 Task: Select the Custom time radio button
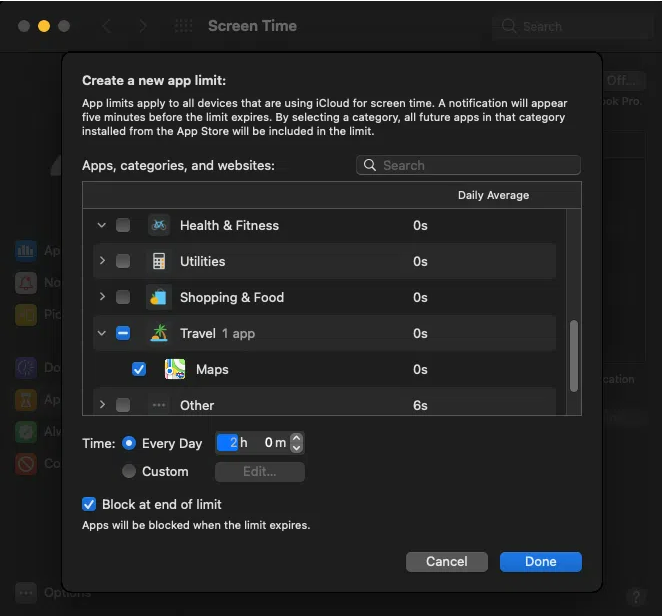129,471
